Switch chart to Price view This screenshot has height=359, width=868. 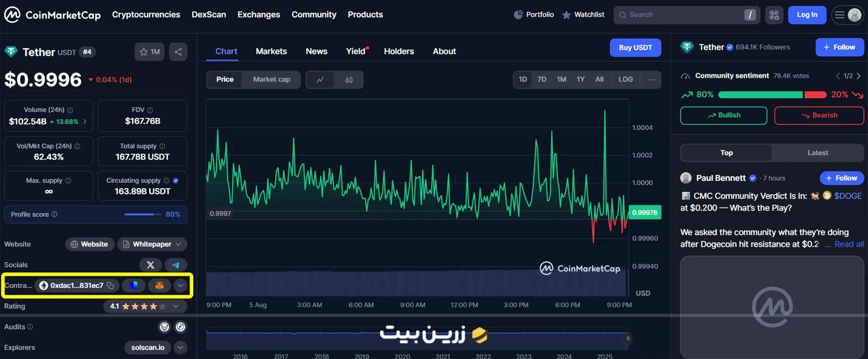(225, 80)
